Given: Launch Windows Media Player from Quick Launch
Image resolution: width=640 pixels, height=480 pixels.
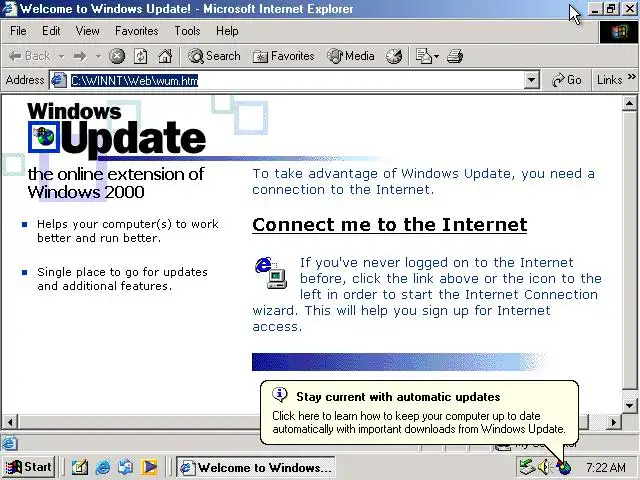Looking at the screenshot, I should [149, 467].
